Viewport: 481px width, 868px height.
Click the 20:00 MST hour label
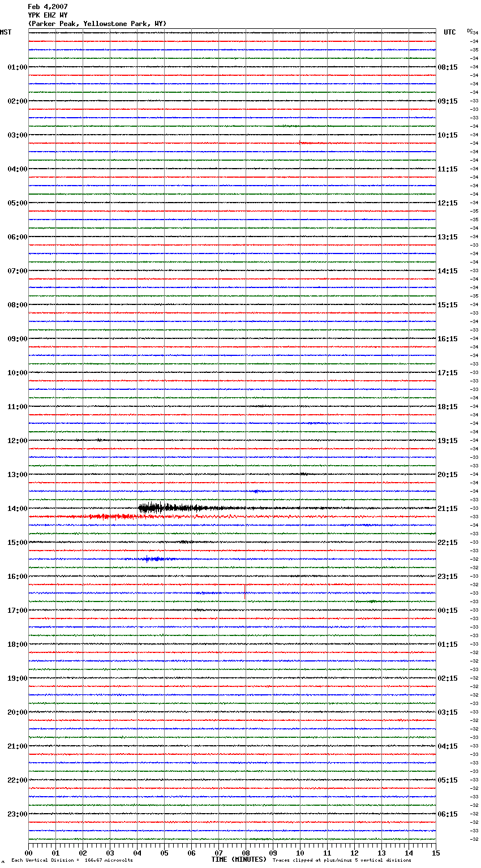(17, 712)
